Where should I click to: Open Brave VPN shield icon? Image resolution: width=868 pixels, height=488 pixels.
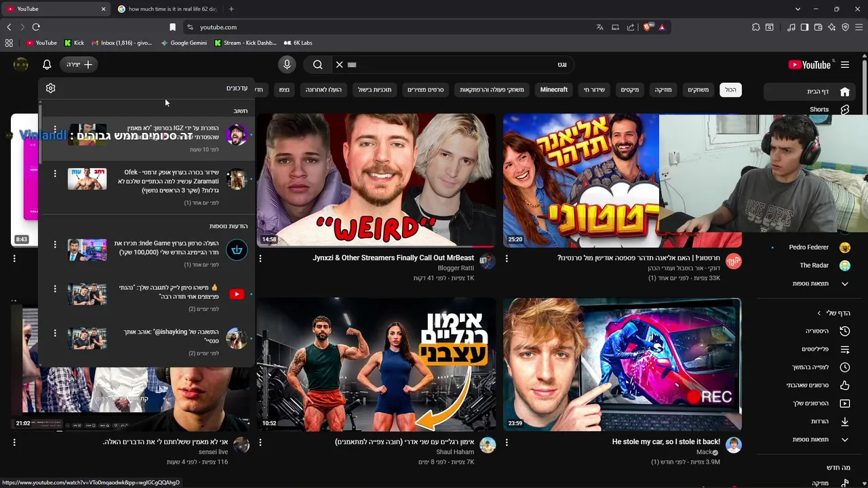[x=845, y=27]
